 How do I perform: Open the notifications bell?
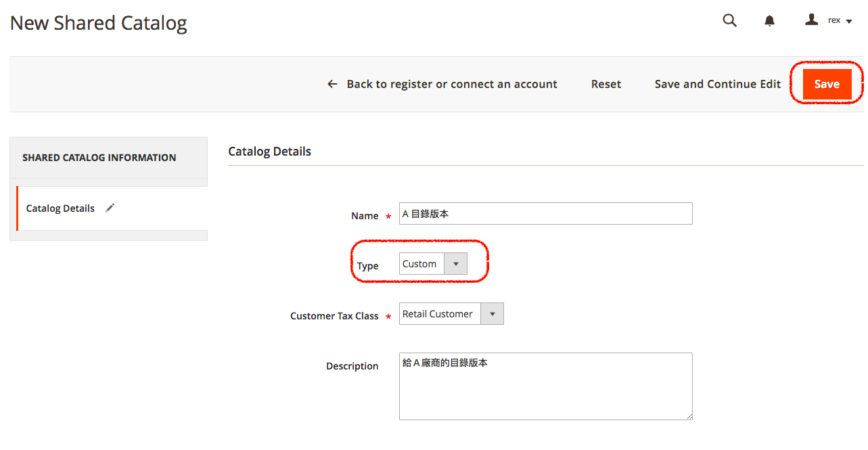769,21
